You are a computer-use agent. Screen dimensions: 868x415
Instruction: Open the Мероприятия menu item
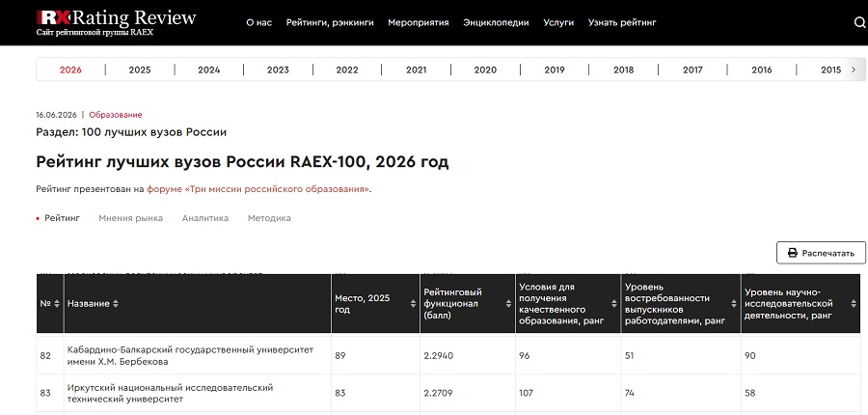click(419, 23)
